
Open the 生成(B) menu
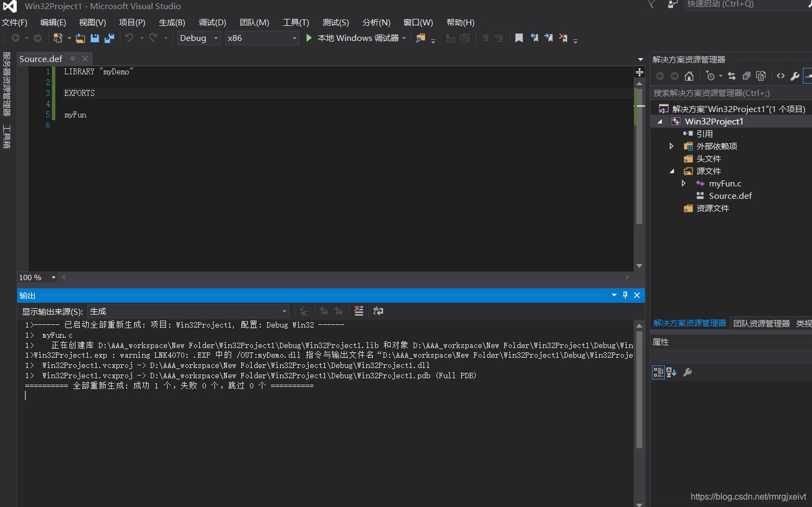(172, 23)
